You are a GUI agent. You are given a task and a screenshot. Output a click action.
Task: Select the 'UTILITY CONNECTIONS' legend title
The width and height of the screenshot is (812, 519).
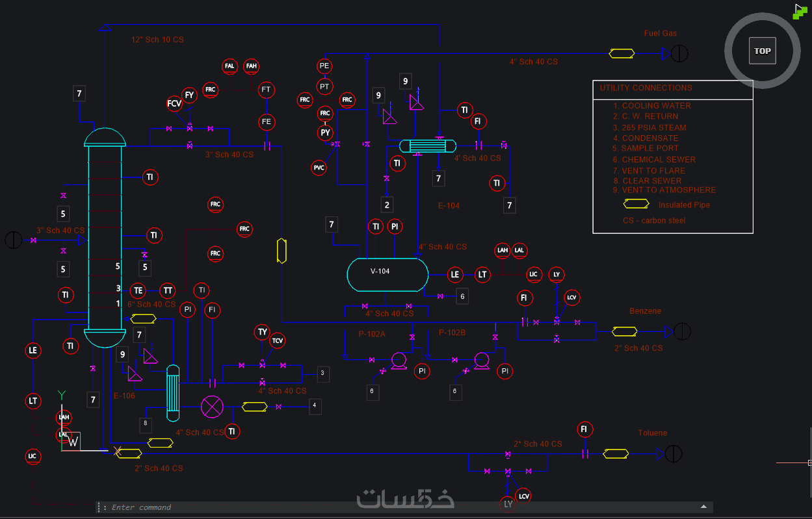click(x=646, y=88)
